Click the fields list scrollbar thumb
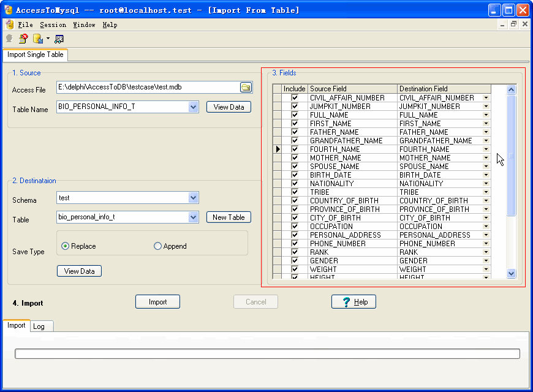 511,156
